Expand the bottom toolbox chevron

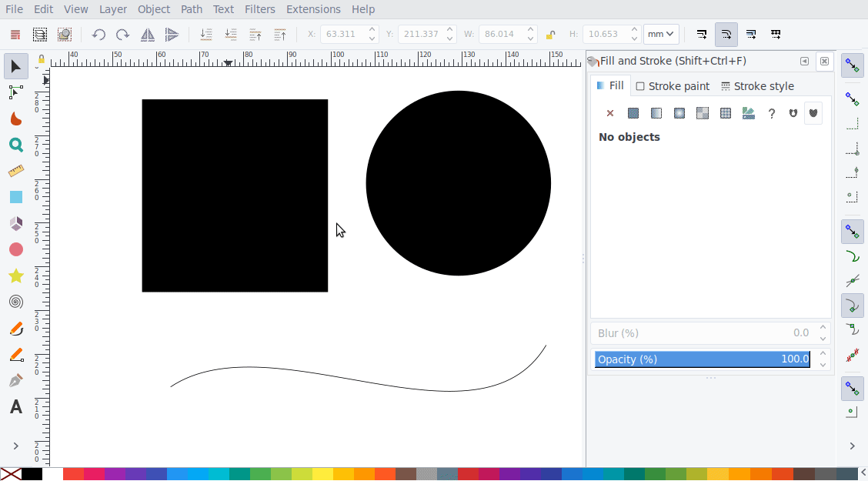(x=16, y=445)
